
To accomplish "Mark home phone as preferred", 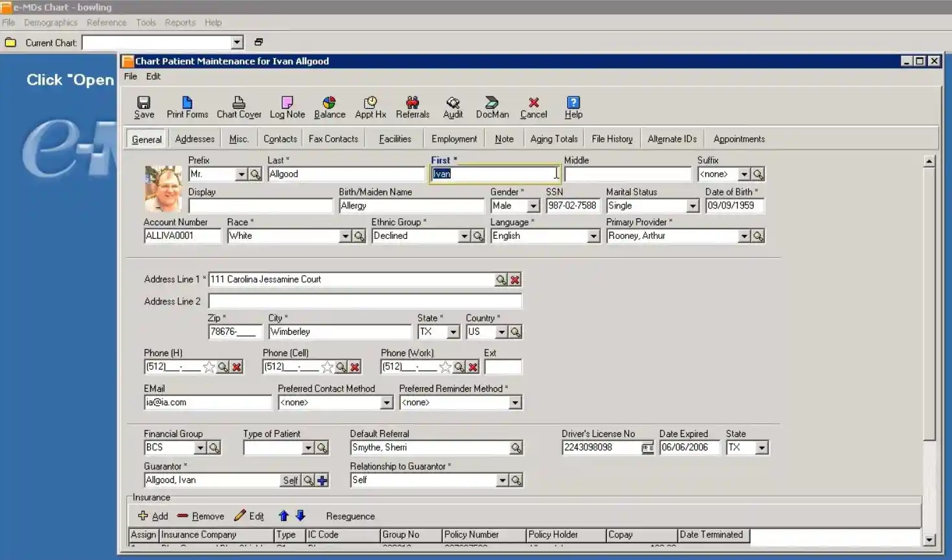I will (x=209, y=366).
